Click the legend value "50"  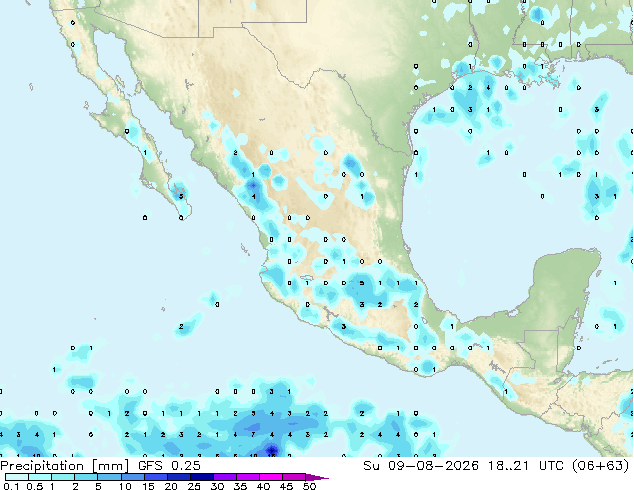[309, 486]
